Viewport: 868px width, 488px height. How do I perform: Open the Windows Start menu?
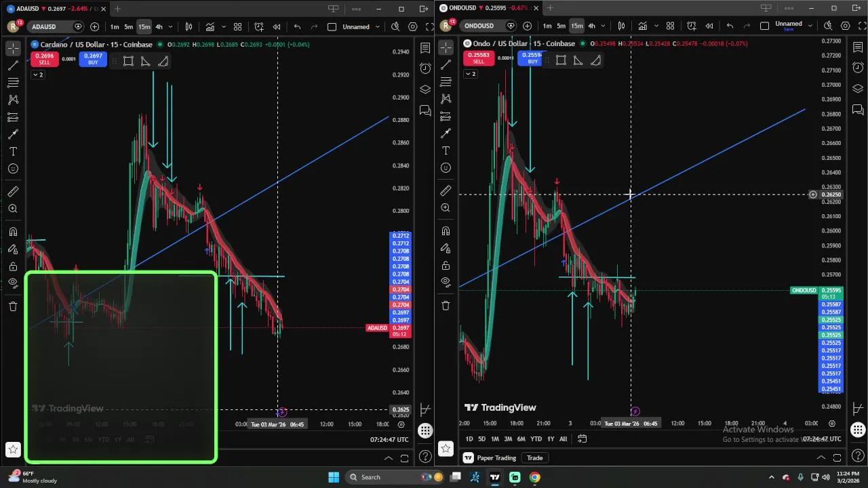(x=334, y=477)
